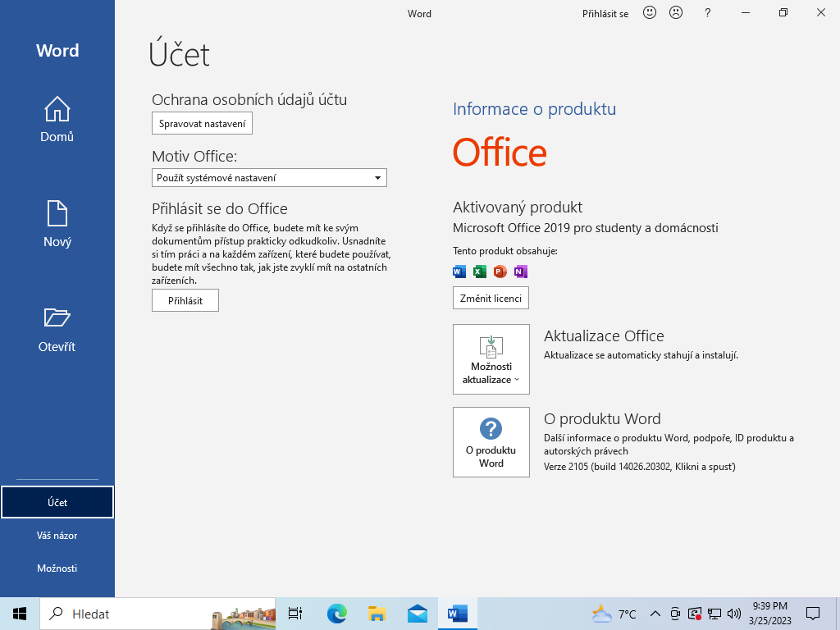Click the Word title in sidebar
The height and width of the screenshot is (630, 840).
coord(57,50)
